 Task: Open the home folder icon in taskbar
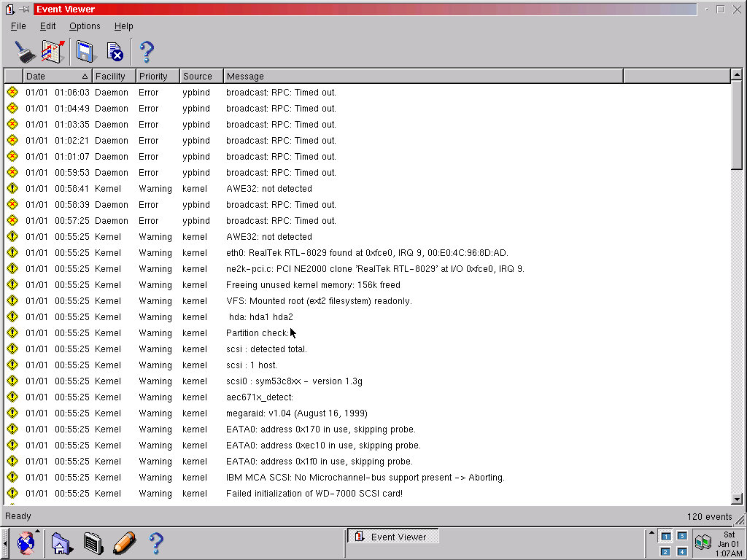[61, 542]
